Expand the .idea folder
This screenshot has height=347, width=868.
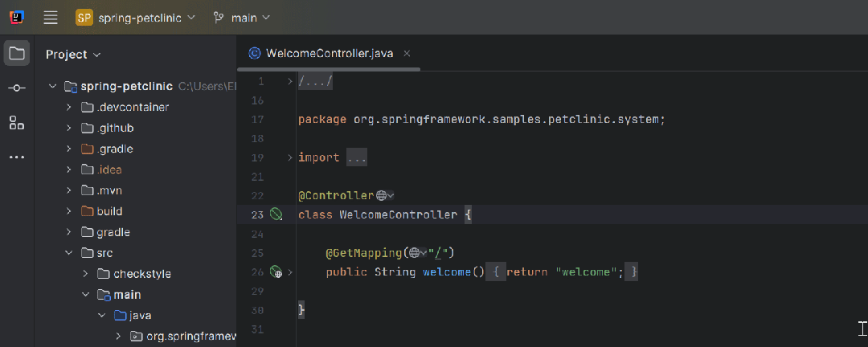(68, 170)
